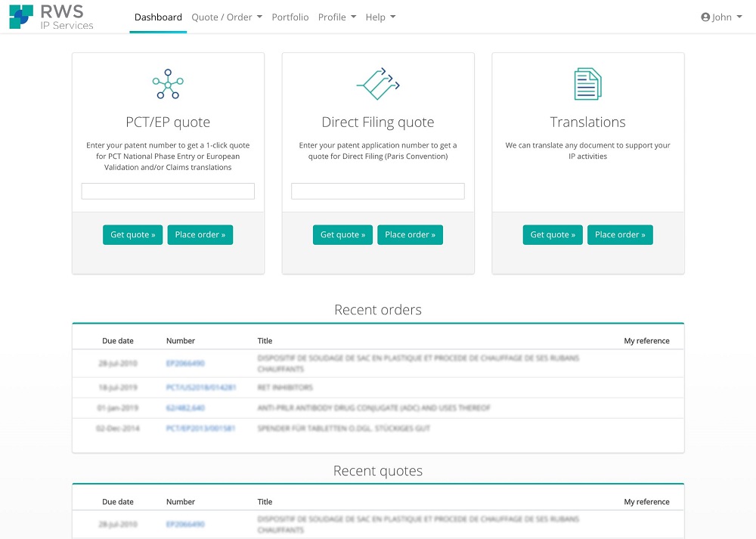
Task: Open the Profile dropdown menu
Action: pos(336,17)
